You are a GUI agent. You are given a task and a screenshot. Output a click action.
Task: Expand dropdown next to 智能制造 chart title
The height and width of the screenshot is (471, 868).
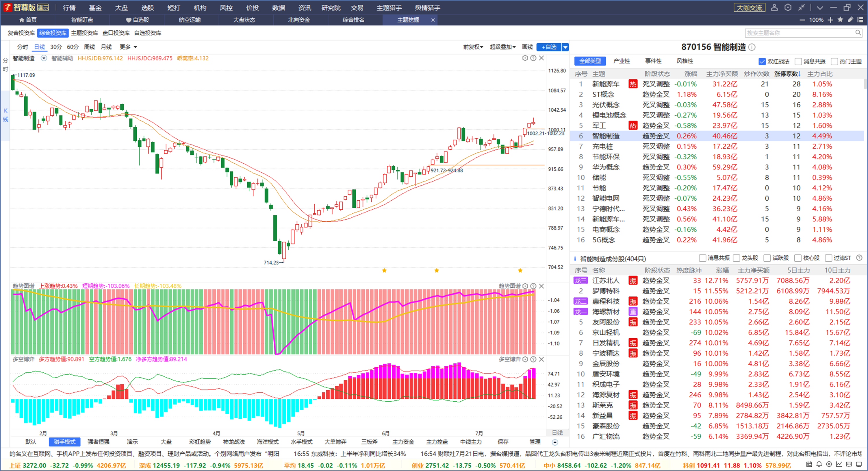[44, 58]
